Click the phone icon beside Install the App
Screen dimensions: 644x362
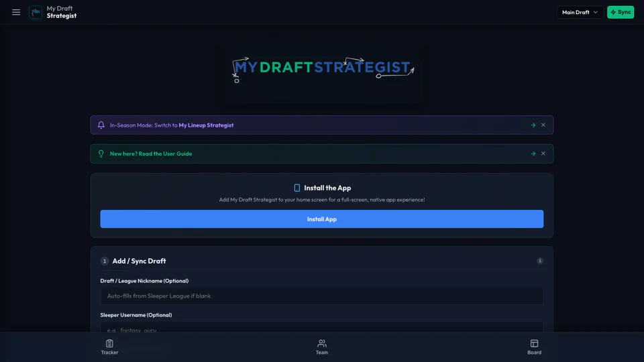click(297, 188)
